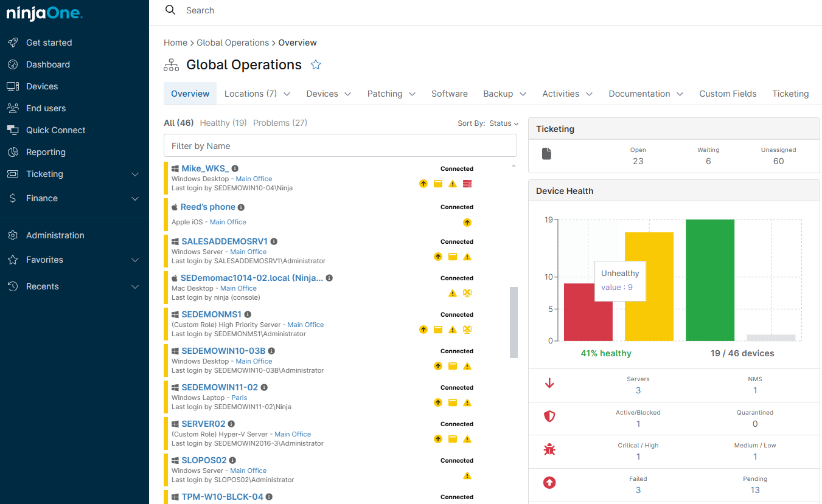Viewport: 822px width, 504px height.
Task: Click the yellow box icon on SALESADDEMOSRV1 row
Action: point(453,257)
